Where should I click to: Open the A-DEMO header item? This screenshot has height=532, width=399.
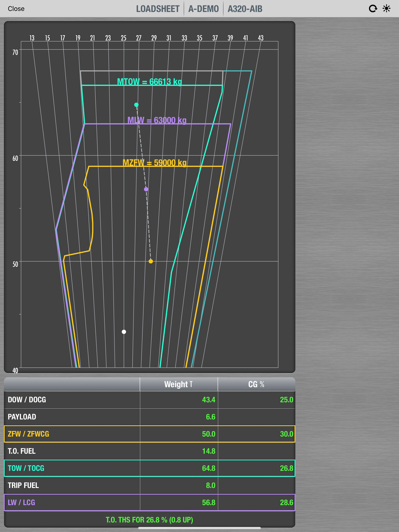click(x=204, y=9)
